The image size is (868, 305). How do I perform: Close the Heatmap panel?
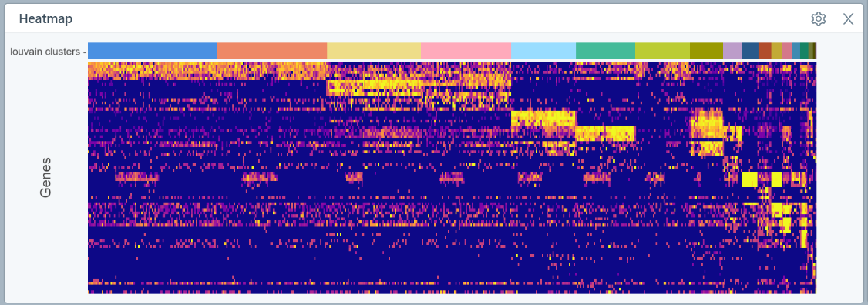tap(848, 18)
